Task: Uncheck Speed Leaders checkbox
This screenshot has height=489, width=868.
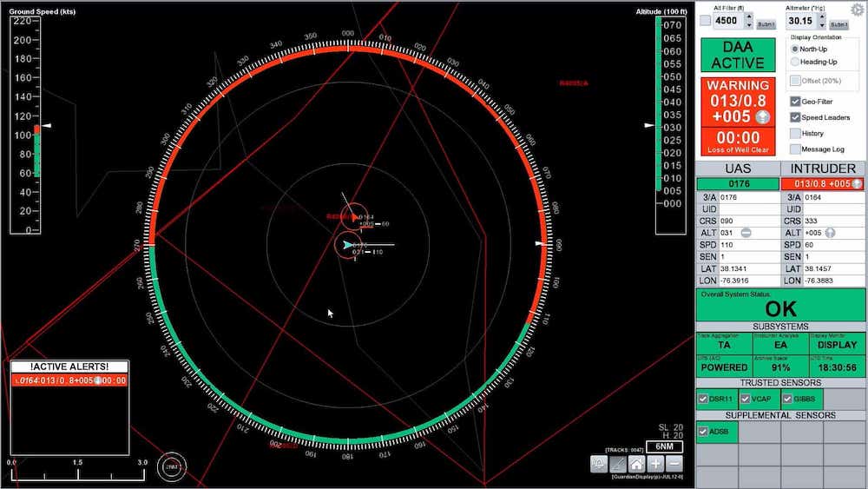Action: click(x=795, y=117)
